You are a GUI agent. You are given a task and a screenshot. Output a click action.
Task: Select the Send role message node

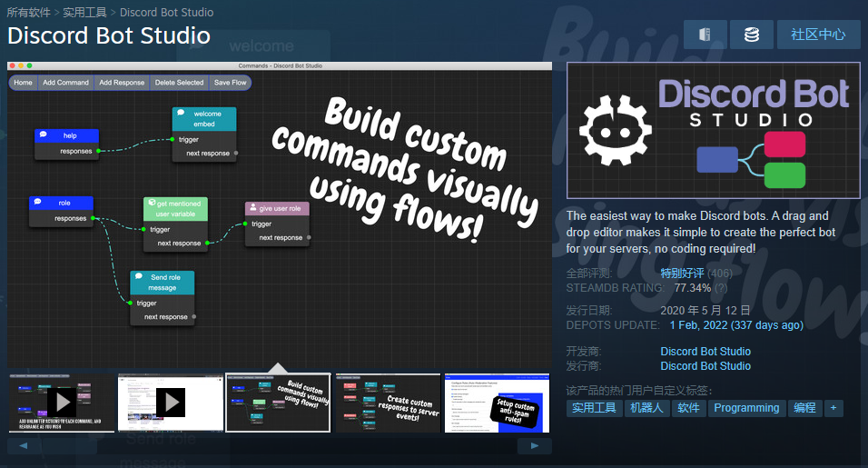tap(163, 298)
